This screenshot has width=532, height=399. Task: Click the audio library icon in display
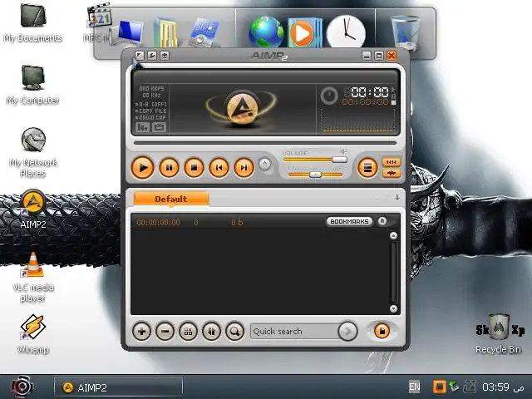click(x=159, y=127)
